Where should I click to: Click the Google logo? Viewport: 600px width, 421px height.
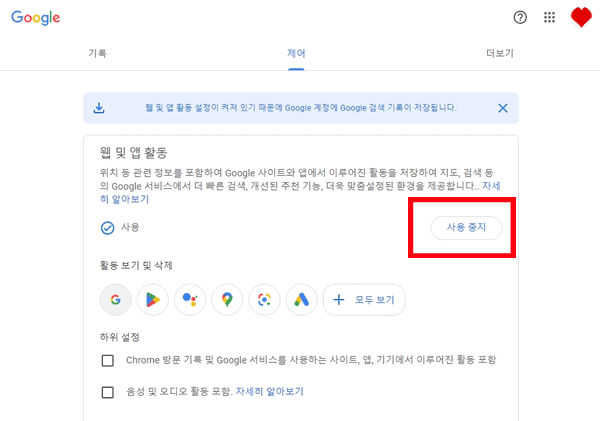(x=36, y=18)
